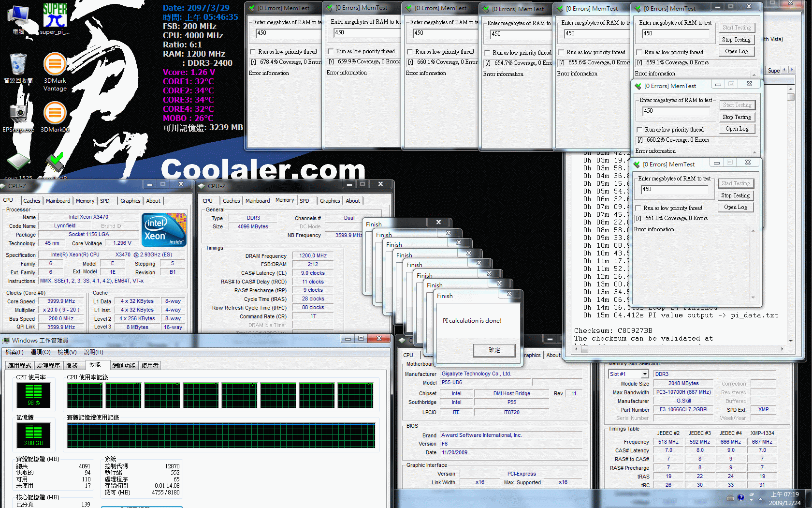The height and width of the screenshot is (508, 812).
Task: Click Open Log in 660.2% coverage MemTest
Action: click(737, 129)
